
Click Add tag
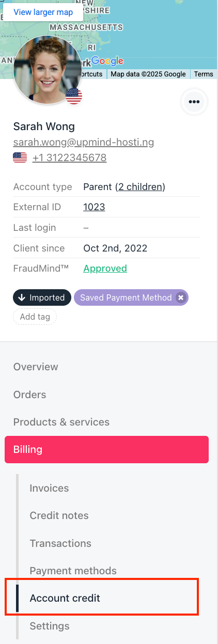pyautogui.click(x=35, y=317)
